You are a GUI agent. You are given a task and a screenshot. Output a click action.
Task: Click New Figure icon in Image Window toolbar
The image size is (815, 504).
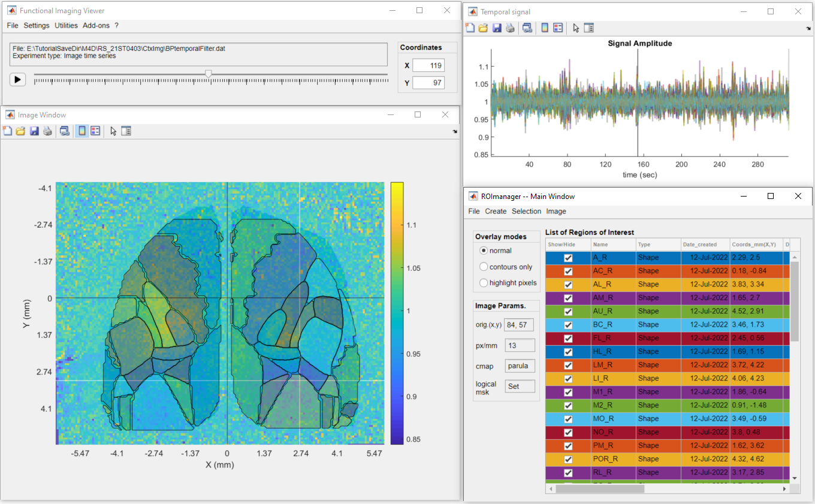point(7,131)
